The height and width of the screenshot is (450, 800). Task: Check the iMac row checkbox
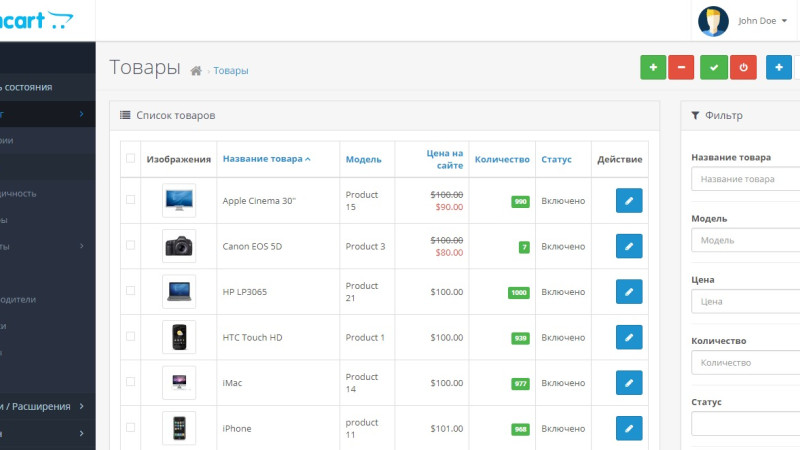(131, 382)
